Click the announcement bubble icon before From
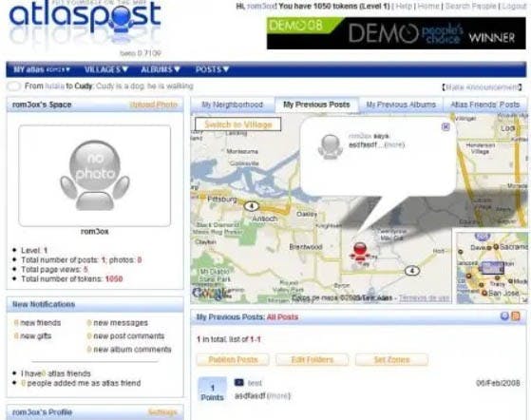Image resolution: width=531 pixels, height=420 pixels. [x=14, y=86]
